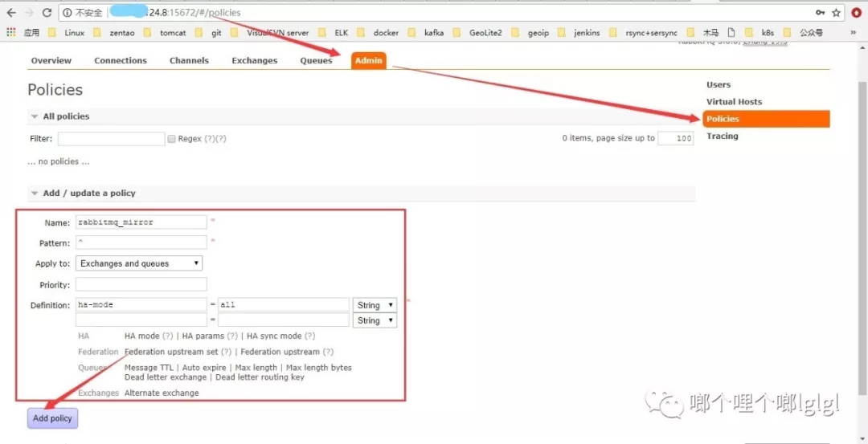The image size is (868, 444).
Task: Show more bookmarks overflow chevron
Action: click(853, 33)
